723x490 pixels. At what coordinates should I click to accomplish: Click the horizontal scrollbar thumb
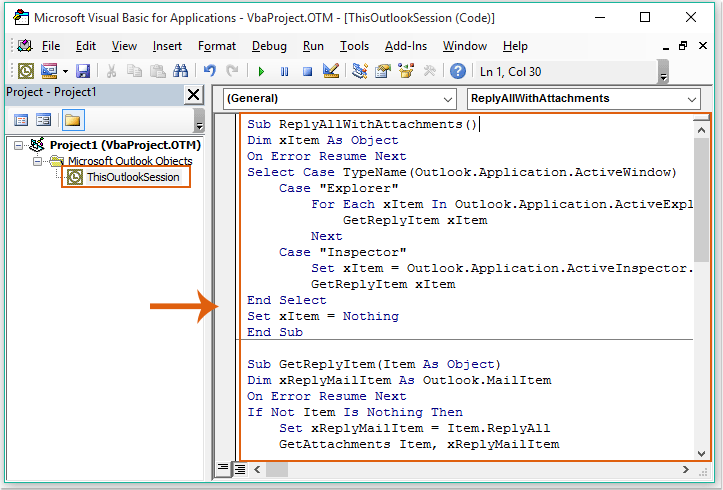pos(277,469)
